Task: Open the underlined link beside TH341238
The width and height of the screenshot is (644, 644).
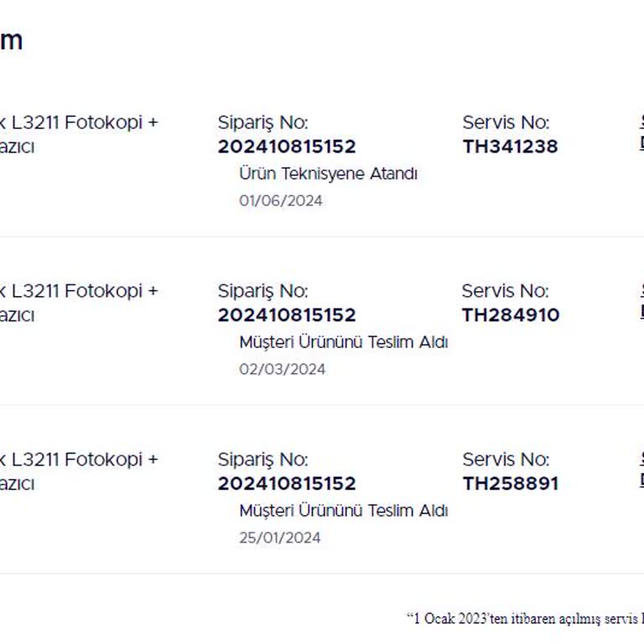Action: point(641,143)
